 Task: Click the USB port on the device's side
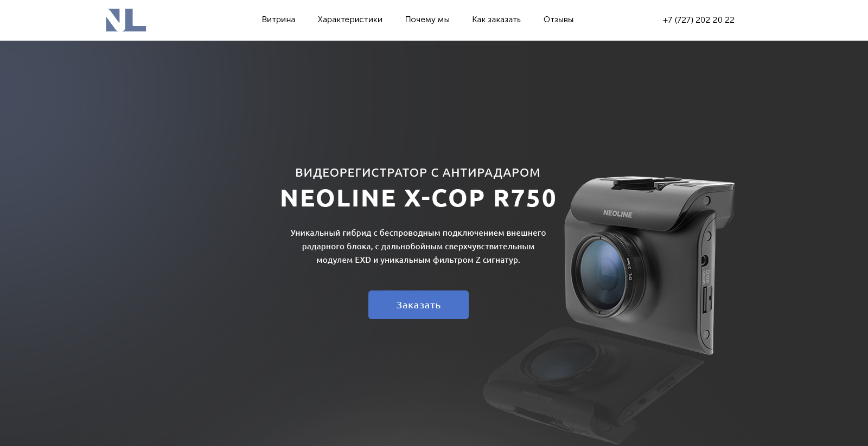pyautogui.click(x=707, y=300)
